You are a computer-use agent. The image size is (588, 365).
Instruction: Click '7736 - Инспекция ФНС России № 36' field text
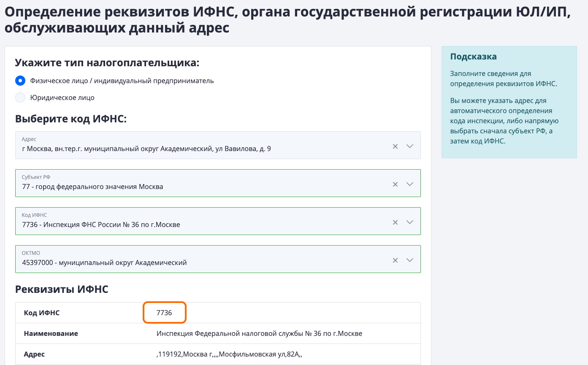pos(101,224)
